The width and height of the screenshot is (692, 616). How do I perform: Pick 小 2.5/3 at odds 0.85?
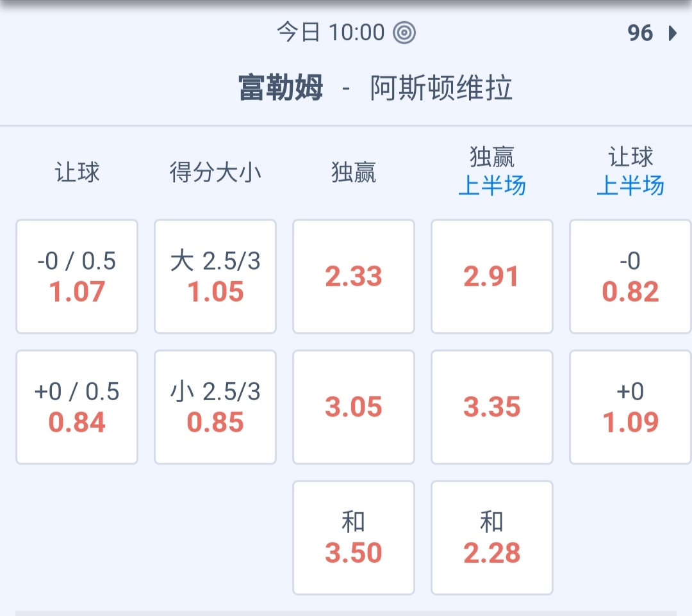tap(215, 407)
